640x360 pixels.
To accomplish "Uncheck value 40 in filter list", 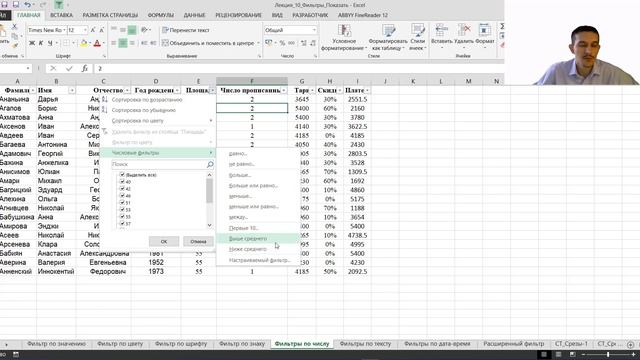I will click(x=122, y=182).
